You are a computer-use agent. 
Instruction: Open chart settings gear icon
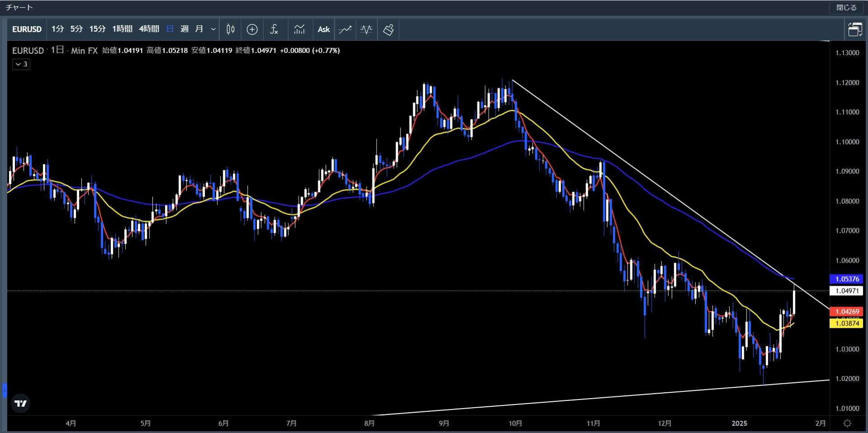(x=848, y=423)
